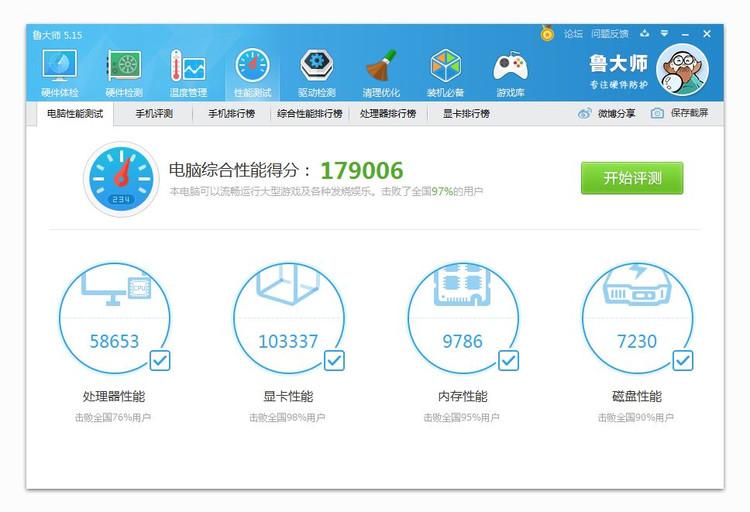750x512 pixels.
Task: Click the 击败全国98%用户 text
Action: tap(287, 418)
